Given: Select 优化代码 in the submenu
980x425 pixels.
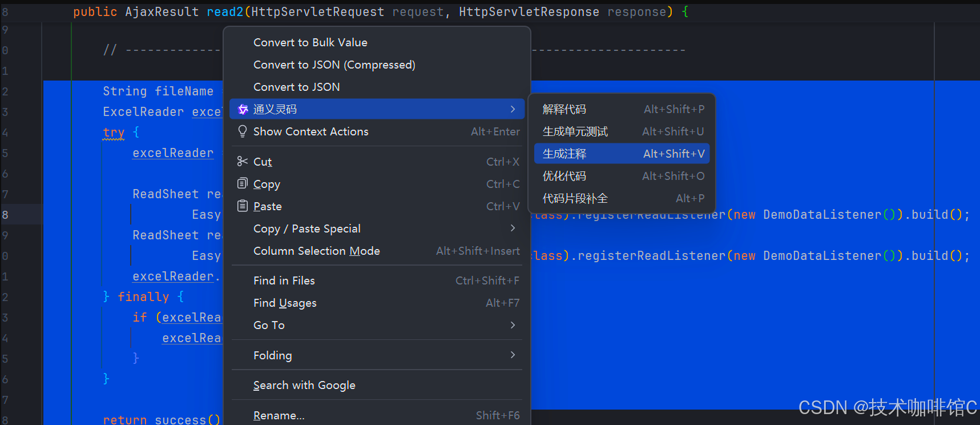Looking at the screenshot, I should 622,176.
